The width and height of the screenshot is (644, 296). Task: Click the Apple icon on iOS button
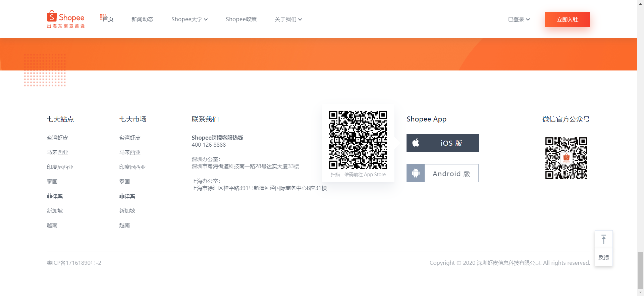pos(416,143)
